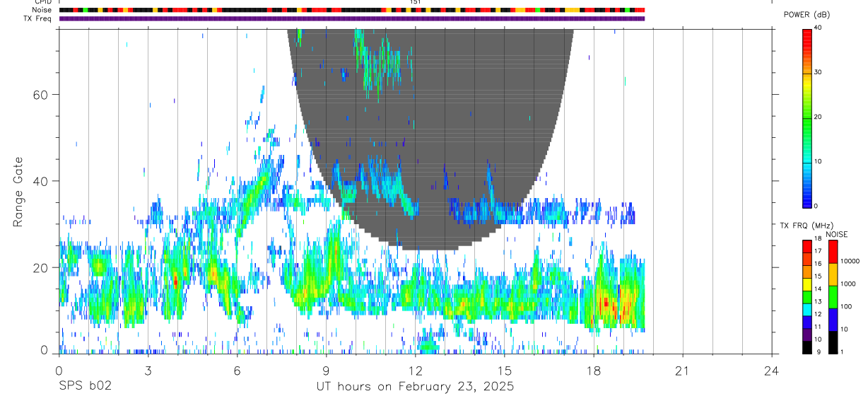The height and width of the screenshot is (401, 868).
Task: Click the 18 tick on the UT hours axis
Action: tap(593, 370)
